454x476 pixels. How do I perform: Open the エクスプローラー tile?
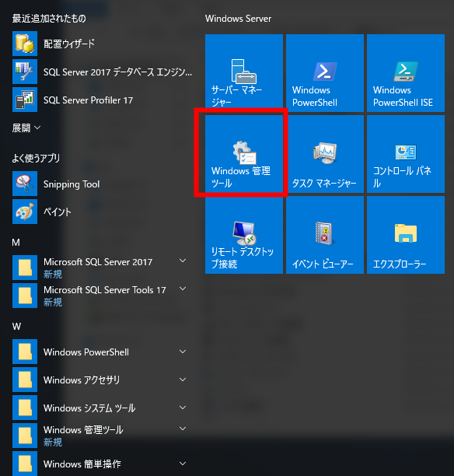click(x=406, y=235)
